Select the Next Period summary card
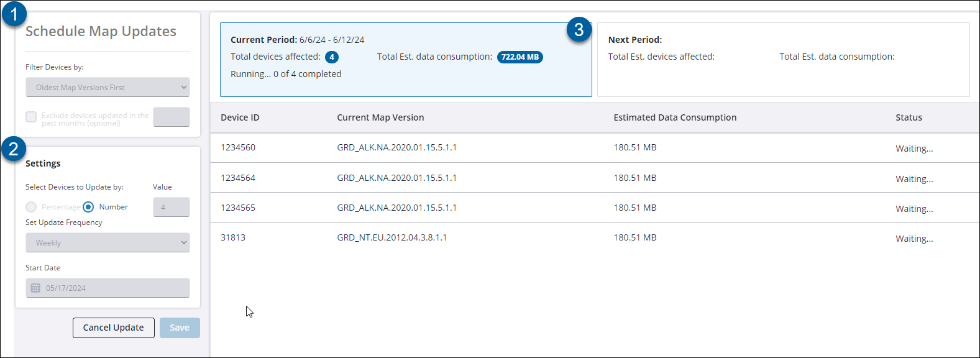980x358 pixels. 783,60
